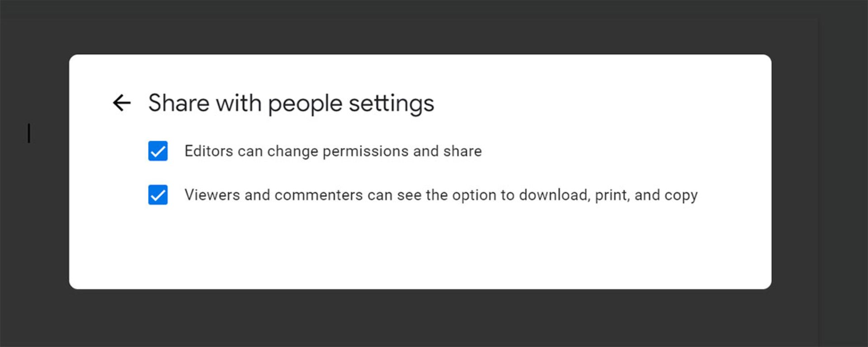Leave the share settings page with the arrow
This screenshot has height=347, width=868.
122,103
